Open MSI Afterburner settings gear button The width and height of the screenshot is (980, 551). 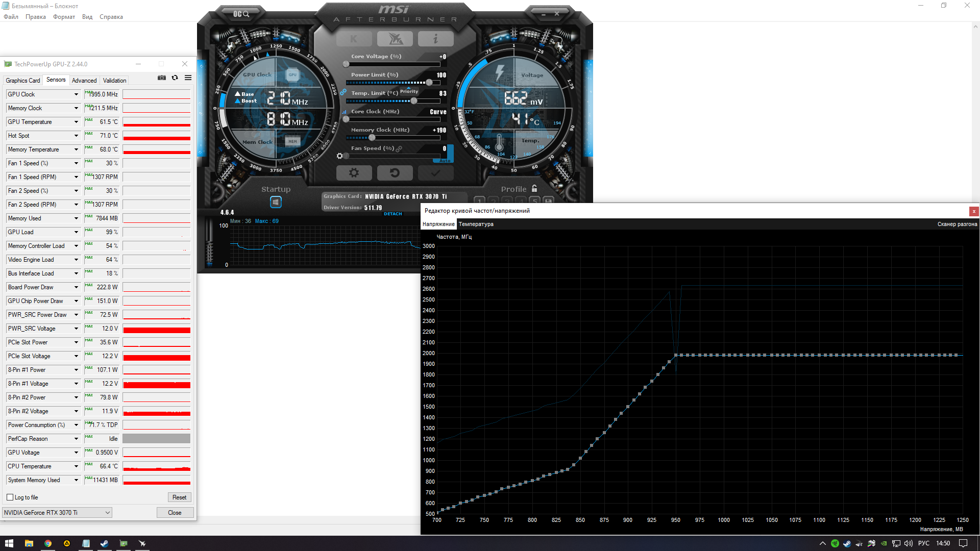pyautogui.click(x=354, y=173)
